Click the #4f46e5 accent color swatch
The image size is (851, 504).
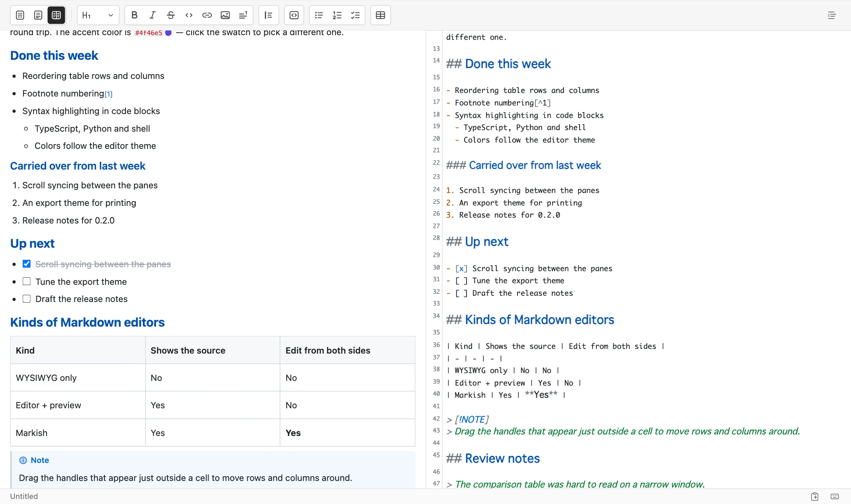click(169, 33)
